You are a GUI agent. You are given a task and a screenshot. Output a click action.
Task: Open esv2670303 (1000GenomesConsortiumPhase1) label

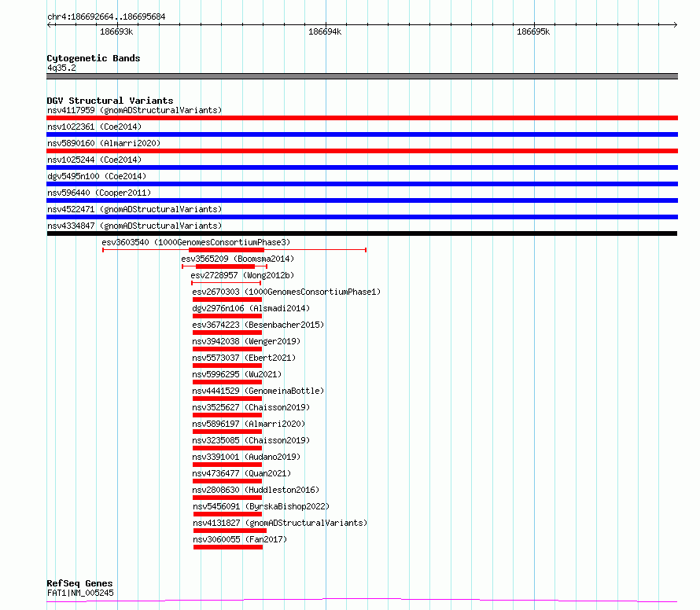(x=286, y=292)
